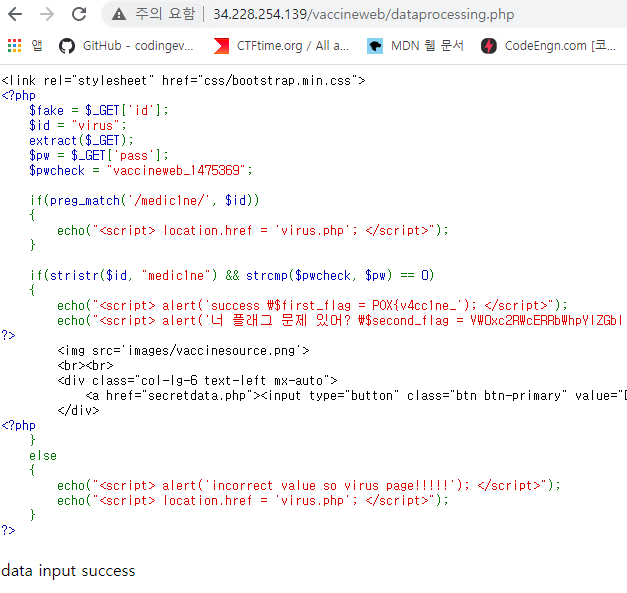Click the not-secure warning triangle icon
The height and width of the screenshot is (593, 627).
point(119,15)
